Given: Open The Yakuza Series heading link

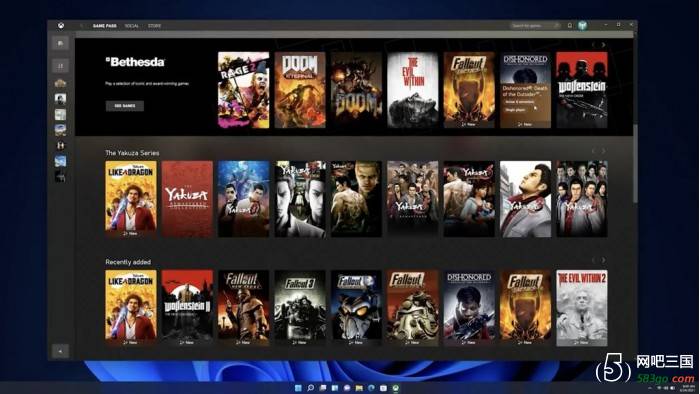Looking at the screenshot, I should coord(132,153).
